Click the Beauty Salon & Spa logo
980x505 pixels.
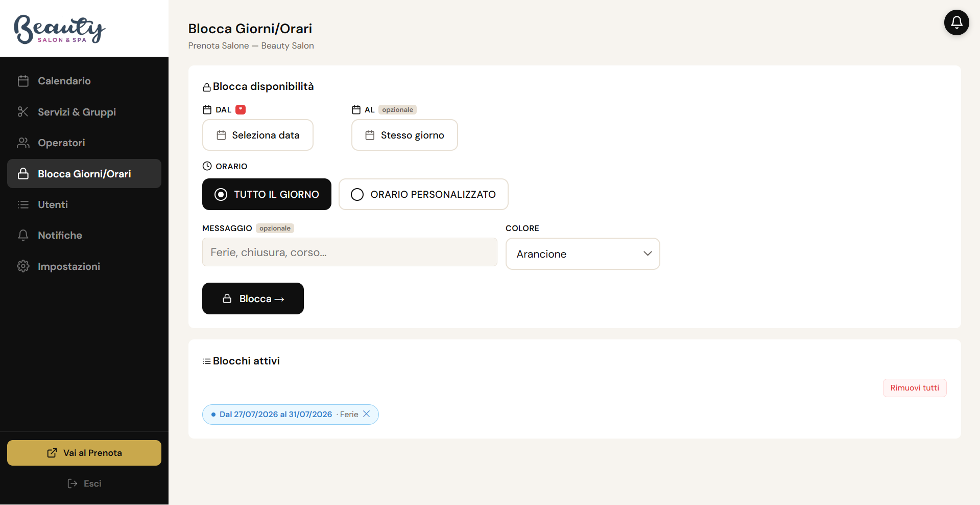point(59,29)
